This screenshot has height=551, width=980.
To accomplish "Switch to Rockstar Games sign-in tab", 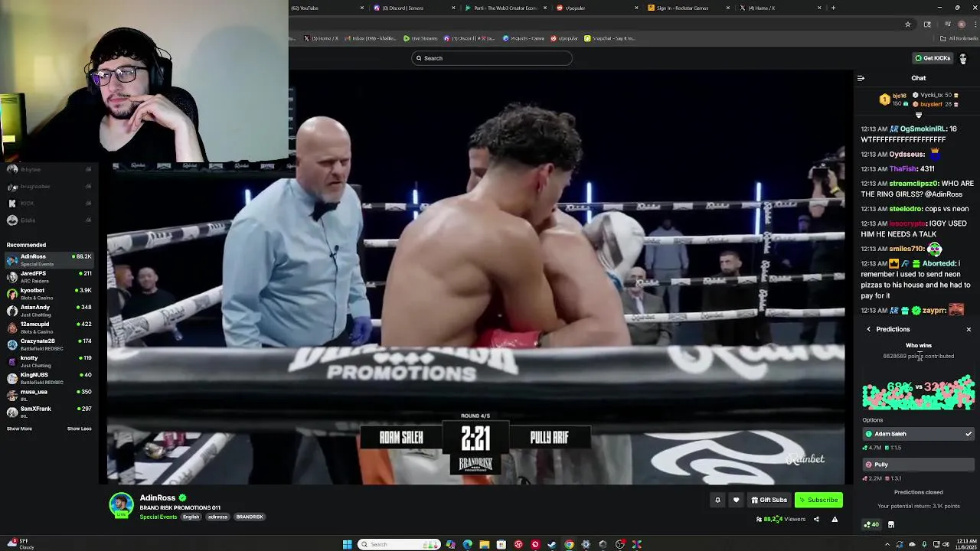I will [689, 8].
